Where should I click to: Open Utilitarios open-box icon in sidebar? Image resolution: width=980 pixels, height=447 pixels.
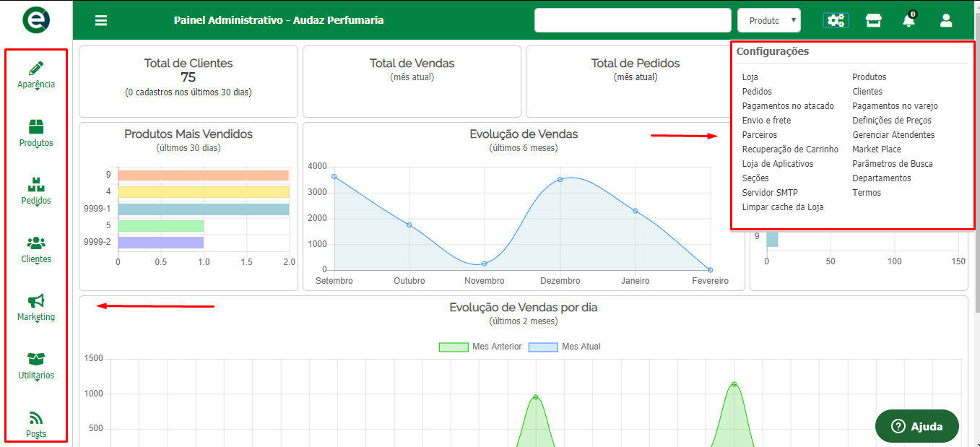tap(36, 359)
